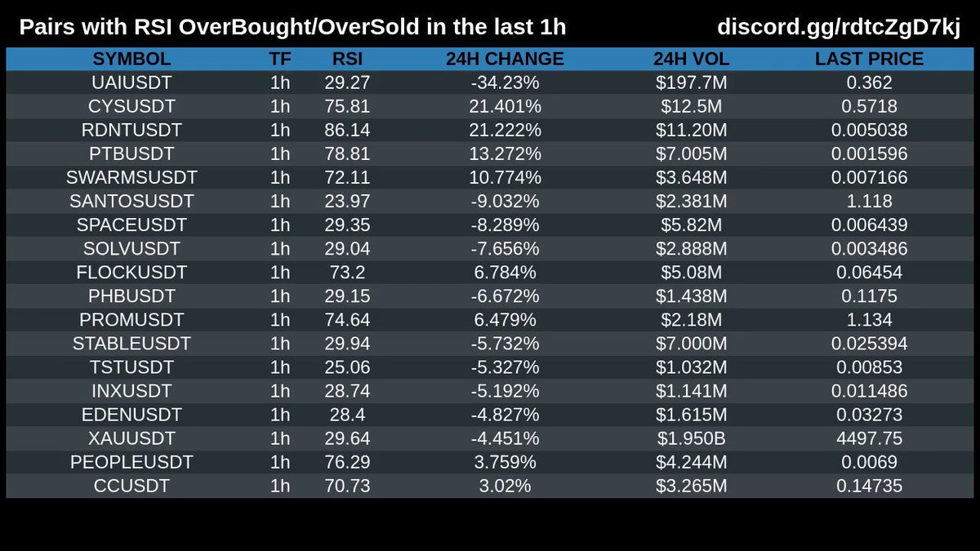The height and width of the screenshot is (551, 980).
Task: Click the PEOPLEUSDT symbol
Action: (131, 463)
